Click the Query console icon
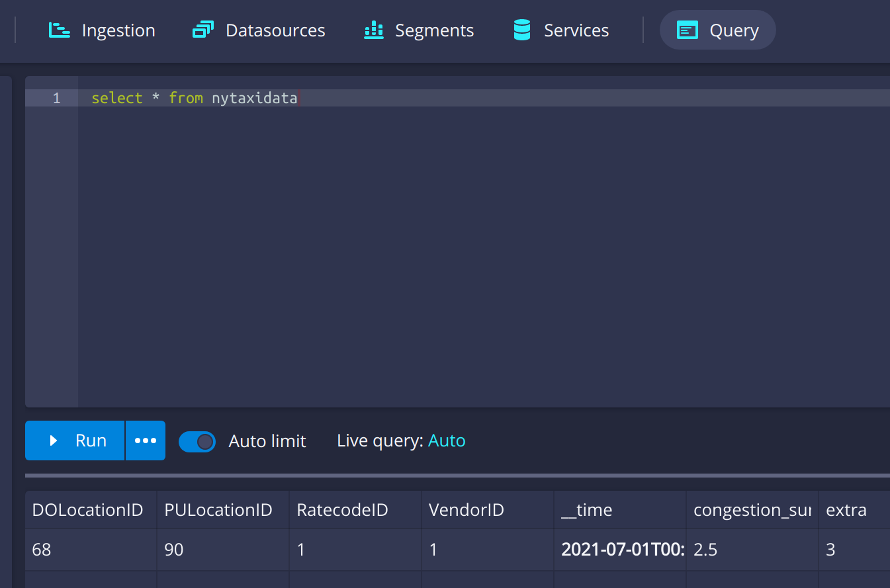The width and height of the screenshot is (890, 588). point(688,29)
